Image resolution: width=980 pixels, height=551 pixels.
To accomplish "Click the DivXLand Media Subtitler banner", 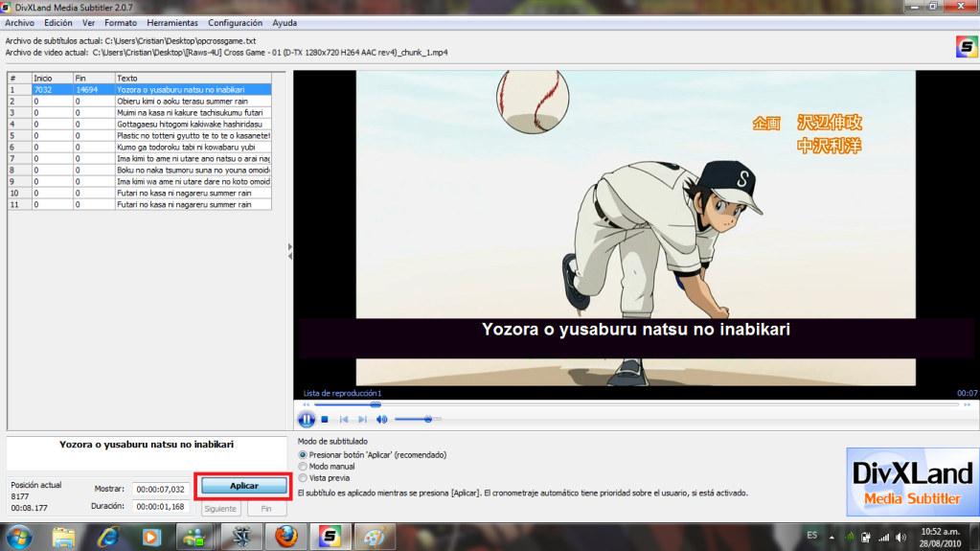I will [x=912, y=482].
